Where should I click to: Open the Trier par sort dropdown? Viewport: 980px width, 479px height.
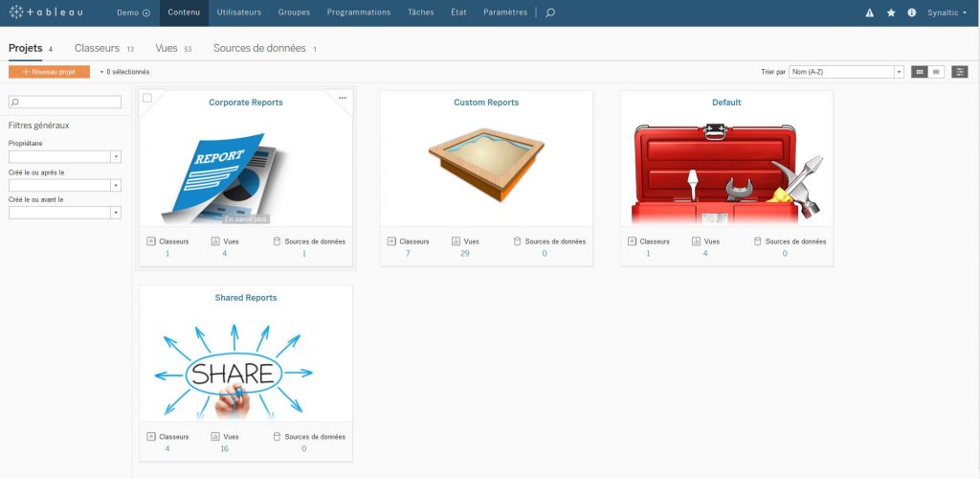click(846, 72)
